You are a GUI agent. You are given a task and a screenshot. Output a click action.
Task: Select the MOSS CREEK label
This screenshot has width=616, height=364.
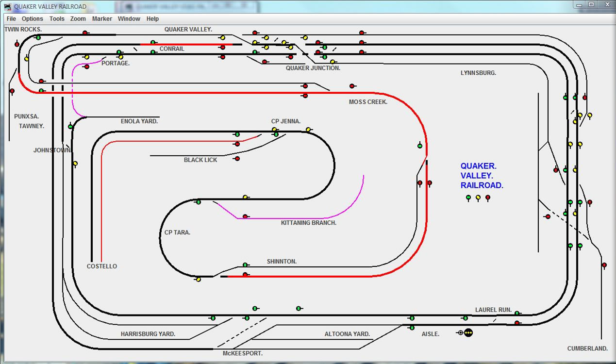[368, 102]
